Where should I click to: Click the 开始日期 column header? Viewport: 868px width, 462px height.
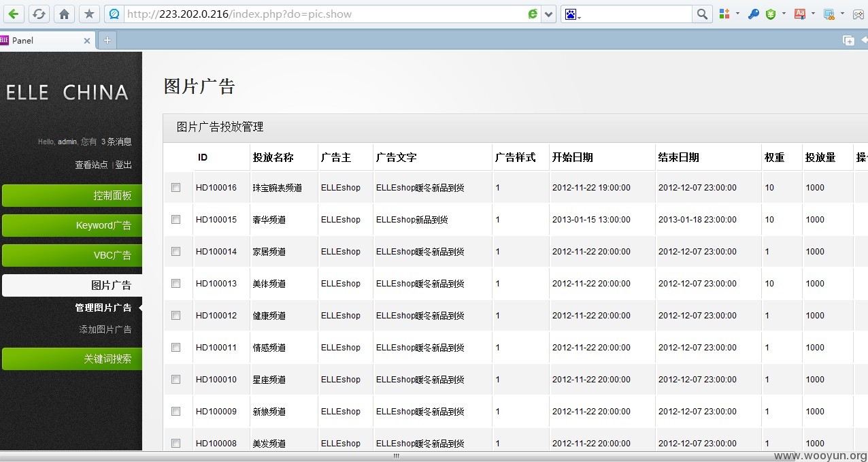click(x=572, y=157)
